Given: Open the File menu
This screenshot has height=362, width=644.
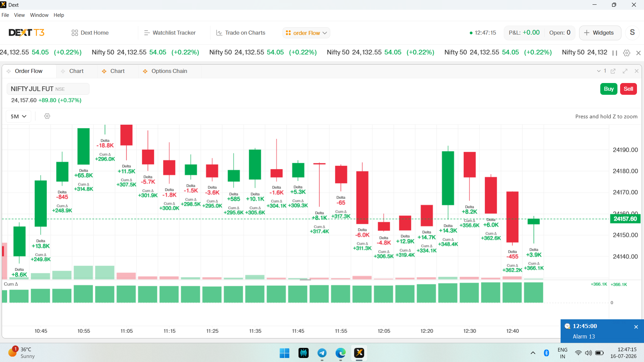Looking at the screenshot, I should click(5, 15).
